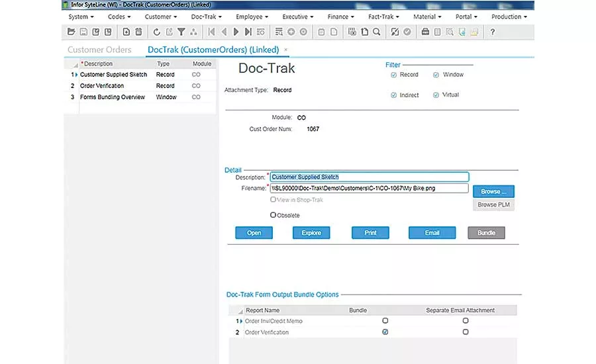The height and width of the screenshot is (364, 596).
Task: Click the floppy disk save icon
Action: click(x=83, y=32)
